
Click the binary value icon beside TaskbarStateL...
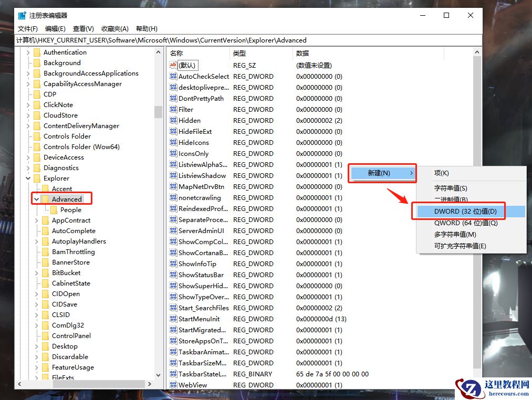[x=173, y=374]
